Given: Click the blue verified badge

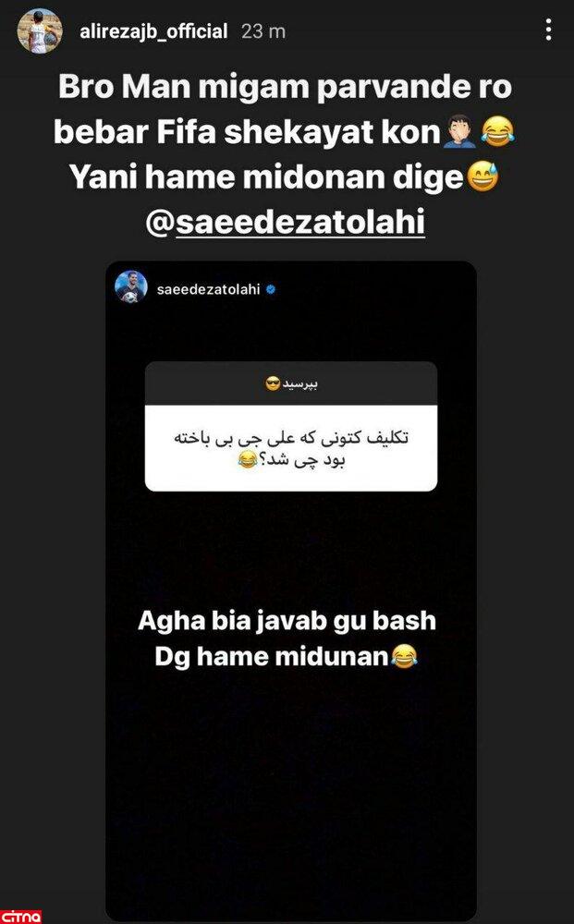Looking at the screenshot, I should [271, 289].
